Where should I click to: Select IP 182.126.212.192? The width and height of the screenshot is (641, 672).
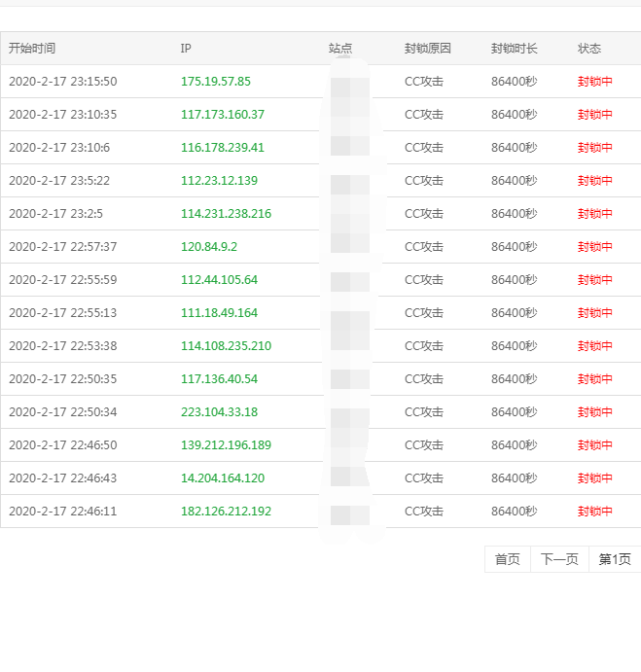pos(226,512)
